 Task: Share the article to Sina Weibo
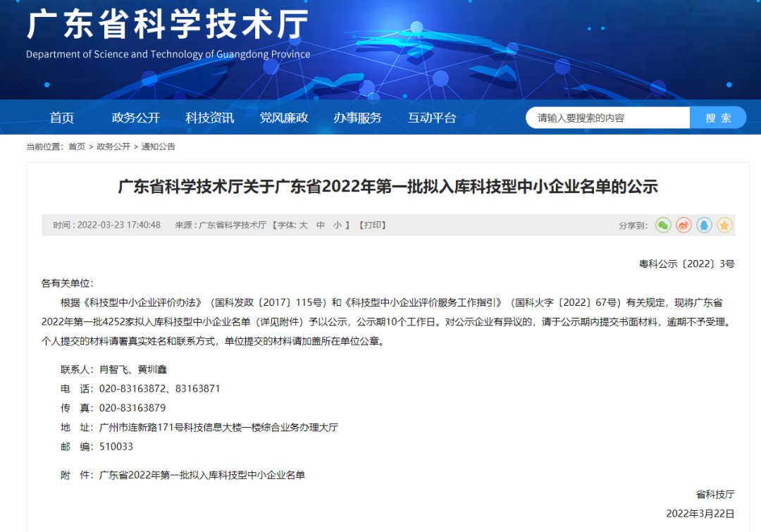[683, 225]
